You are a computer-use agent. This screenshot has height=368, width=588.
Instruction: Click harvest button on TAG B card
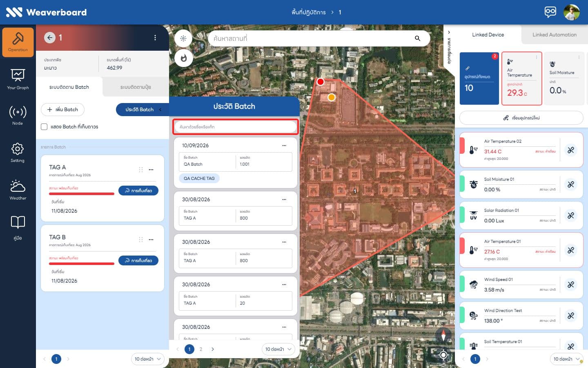click(138, 260)
